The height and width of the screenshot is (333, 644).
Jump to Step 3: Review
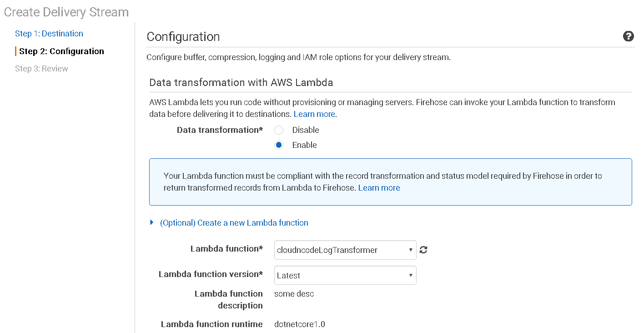[41, 69]
